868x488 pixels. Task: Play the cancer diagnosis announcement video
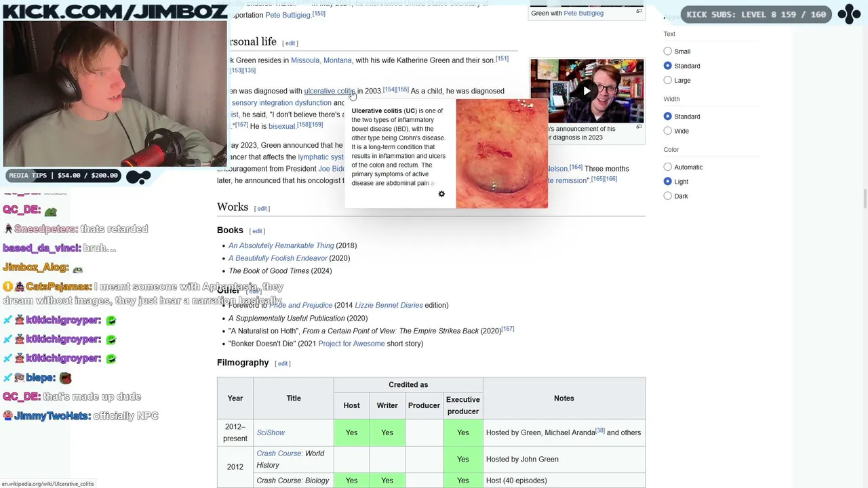[x=587, y=91]
